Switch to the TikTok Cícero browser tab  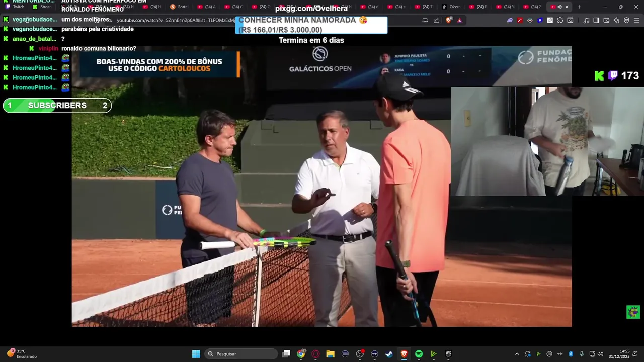[x=451, y=7]
